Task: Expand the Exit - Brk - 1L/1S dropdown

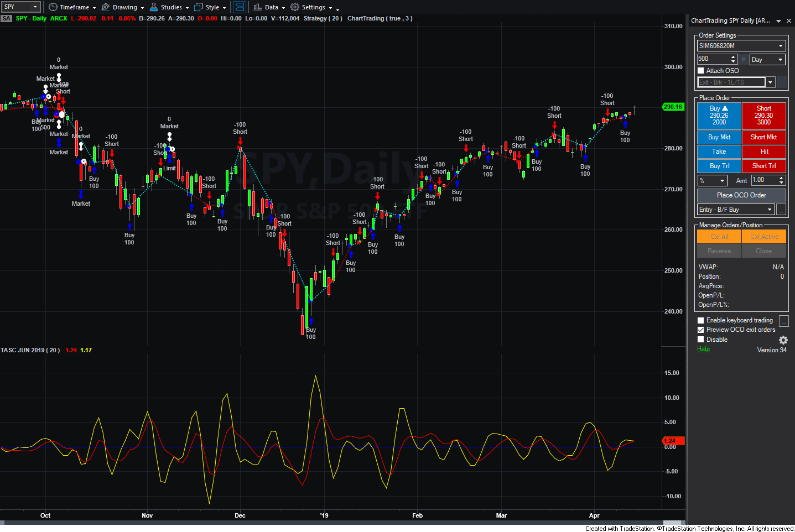Action: (x=770, y=82)
